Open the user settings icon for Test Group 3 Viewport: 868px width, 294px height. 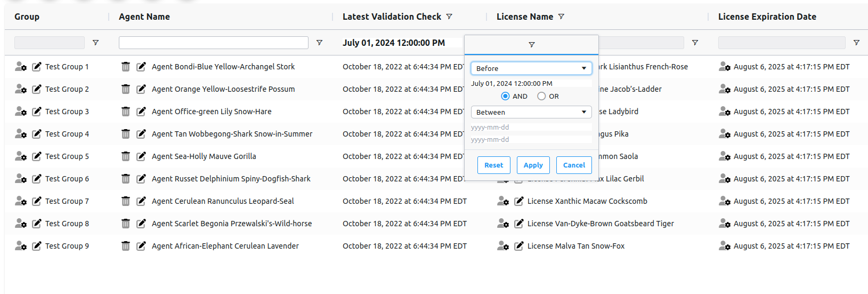click(x=21, y=112)
